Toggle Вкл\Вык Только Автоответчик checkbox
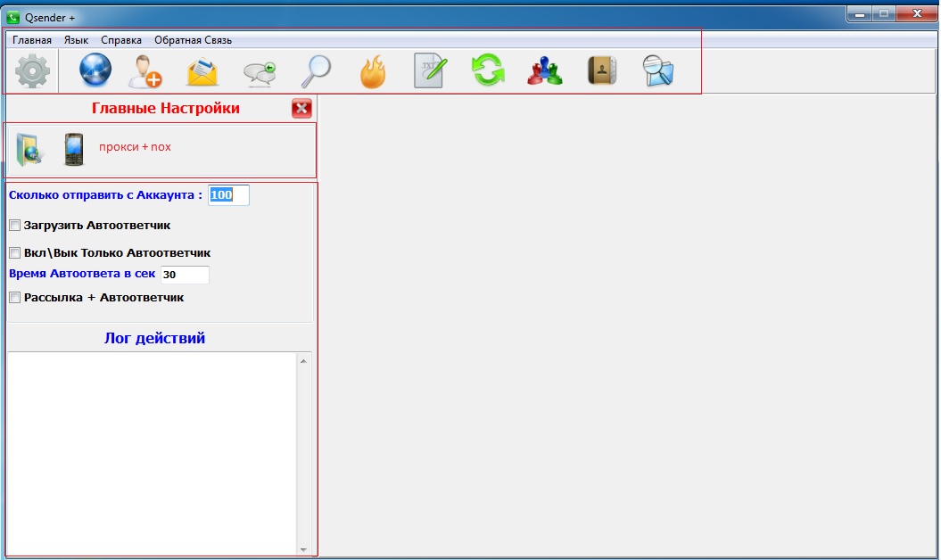This screenshot has width=941, height=560. click(x=15, y=252)
